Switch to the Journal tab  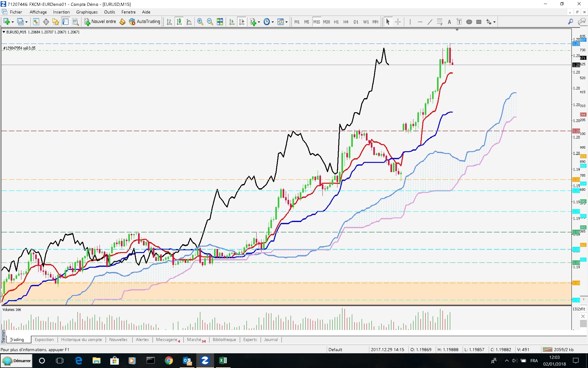(271, 339)
